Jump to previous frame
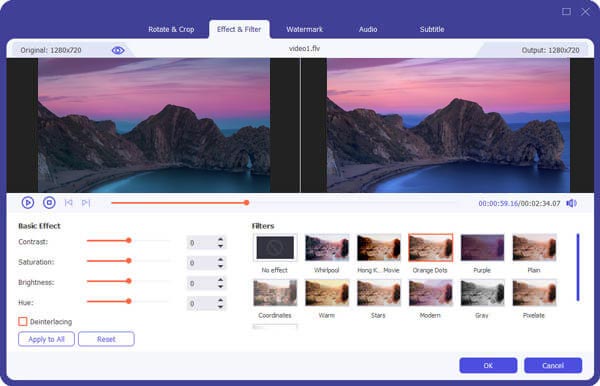 (x=68, y=202)
